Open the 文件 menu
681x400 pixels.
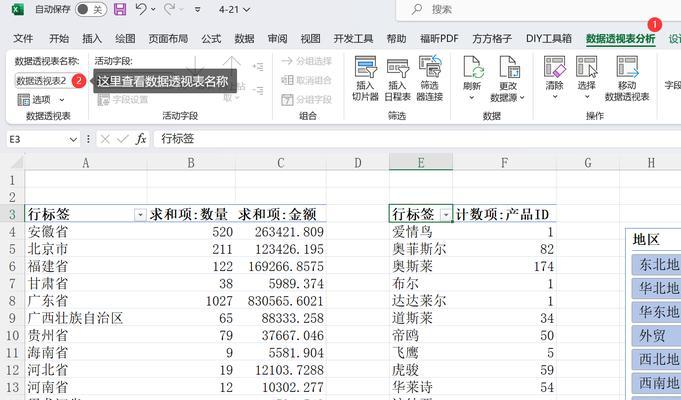(x=23, y=39)
